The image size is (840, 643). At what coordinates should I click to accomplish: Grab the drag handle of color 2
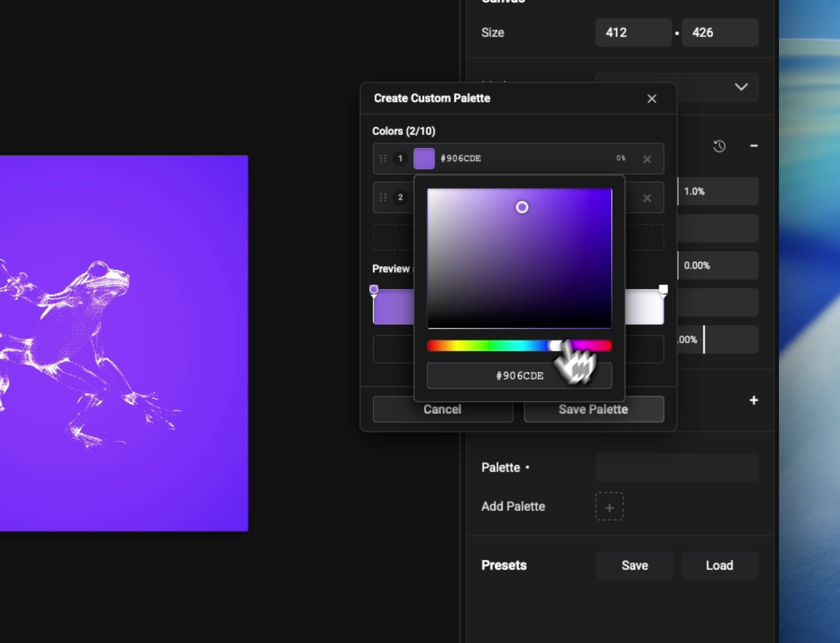click(x=383, y=197)
